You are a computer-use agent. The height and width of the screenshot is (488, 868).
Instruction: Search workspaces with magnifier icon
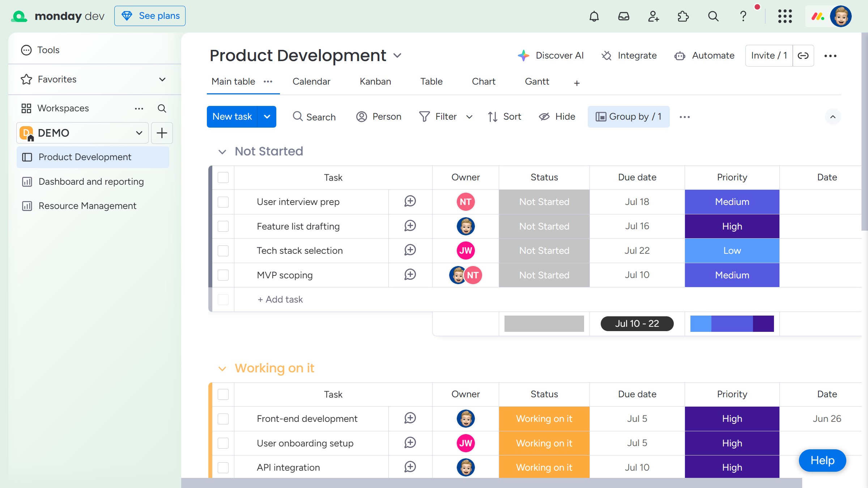(x=162, y=108)
